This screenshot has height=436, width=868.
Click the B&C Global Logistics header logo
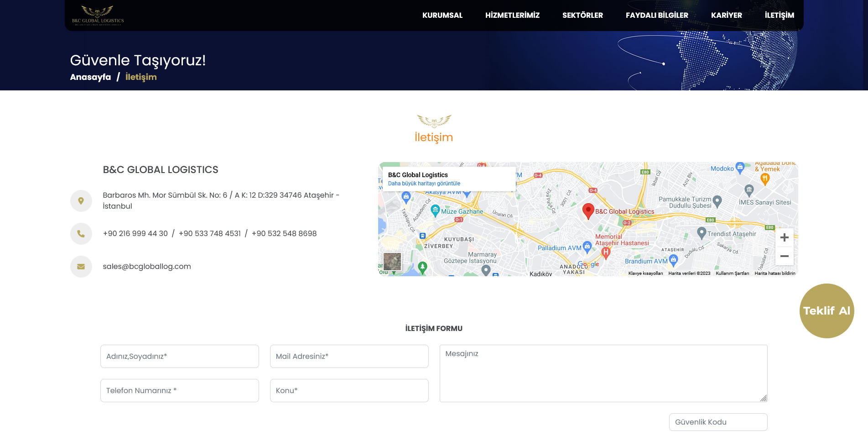tap(98, 15)
